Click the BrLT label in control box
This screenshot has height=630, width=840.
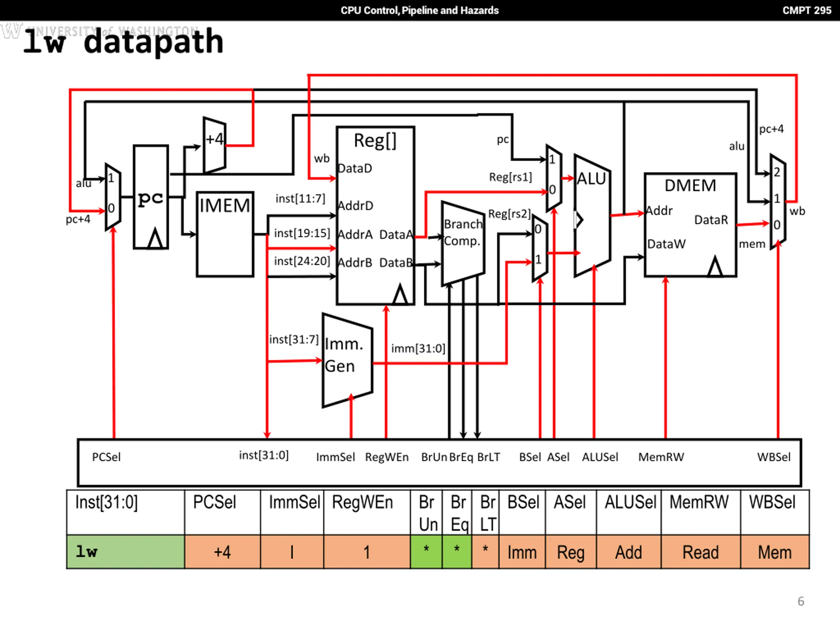point(489,457)
